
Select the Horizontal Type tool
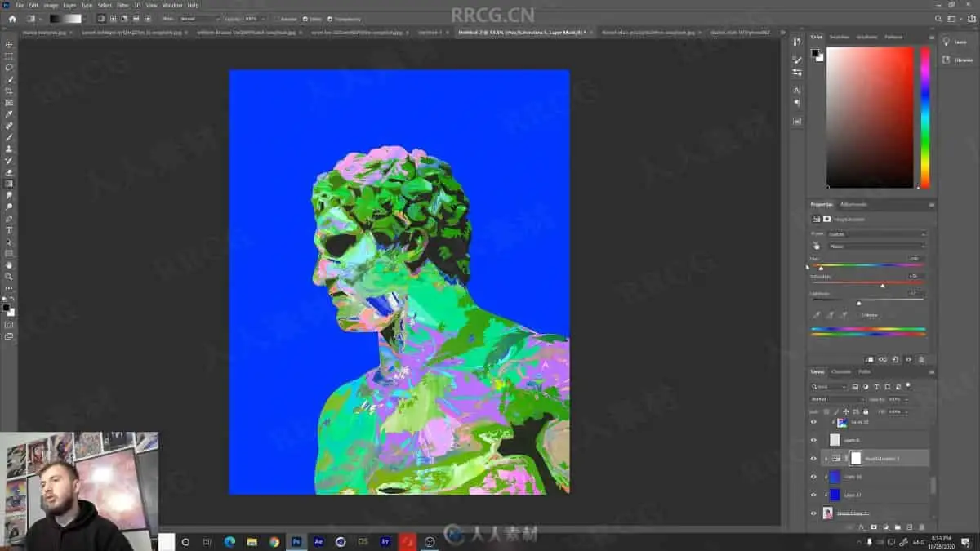click(9, 230)
